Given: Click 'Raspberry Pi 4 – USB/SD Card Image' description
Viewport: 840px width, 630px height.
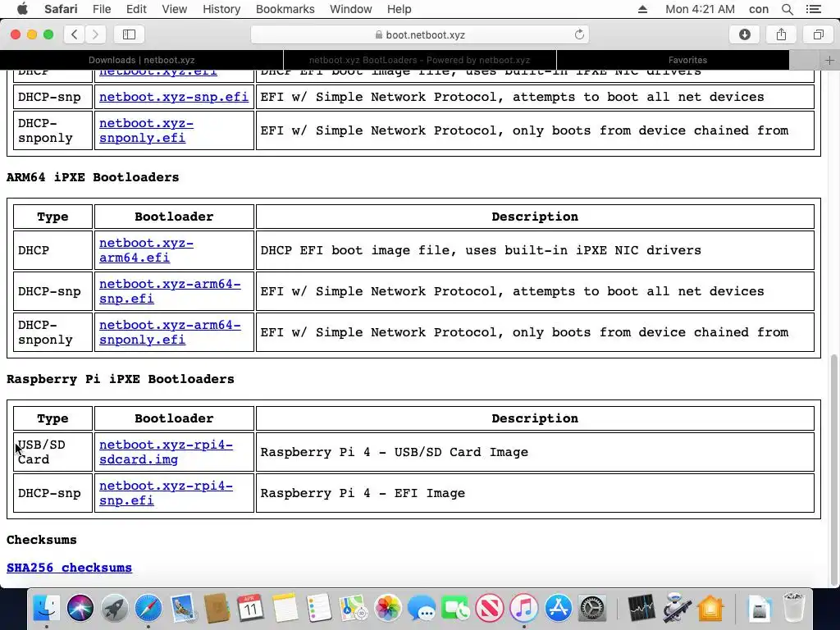Looking at the screenshot, I should tap(395, 452).
